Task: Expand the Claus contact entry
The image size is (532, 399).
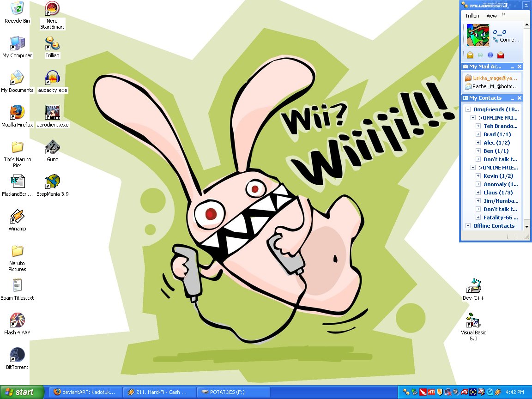Action: click(x=478, y=193)
